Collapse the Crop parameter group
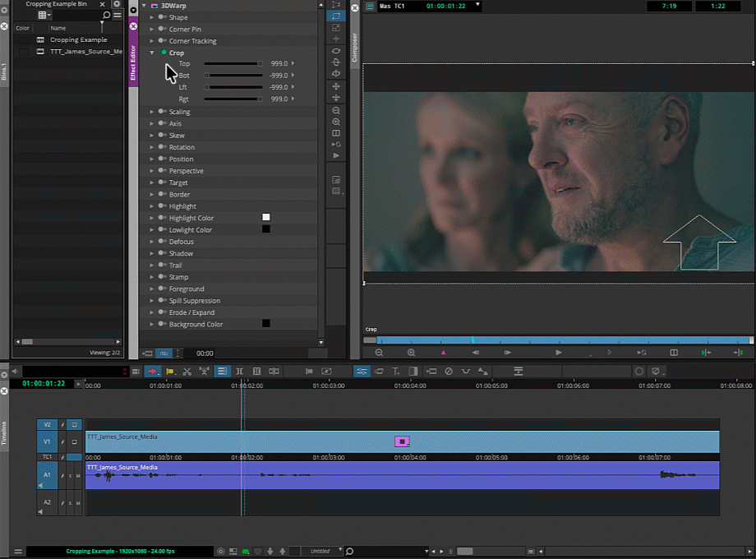Image resolution: width=756 pixels, height=559 pixels. (152, 53)
